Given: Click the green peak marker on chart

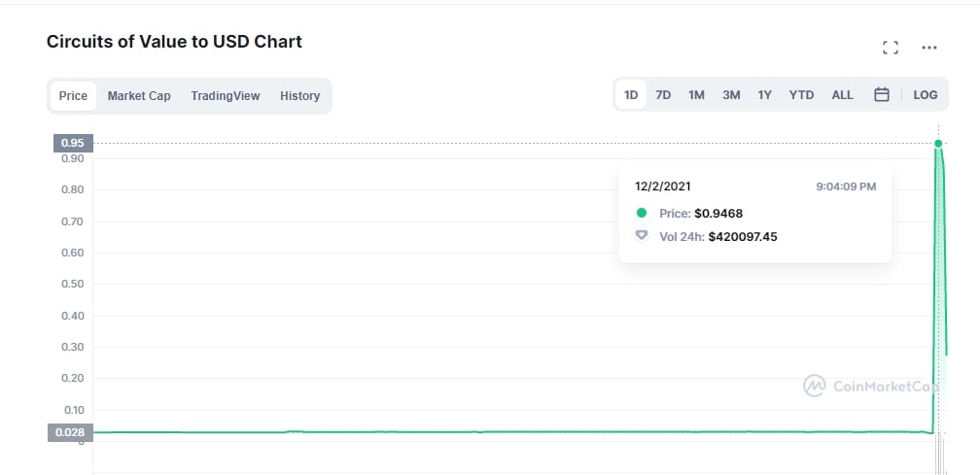Looking at the screenshot, I should pyautogui.click(x=938, y=144).
